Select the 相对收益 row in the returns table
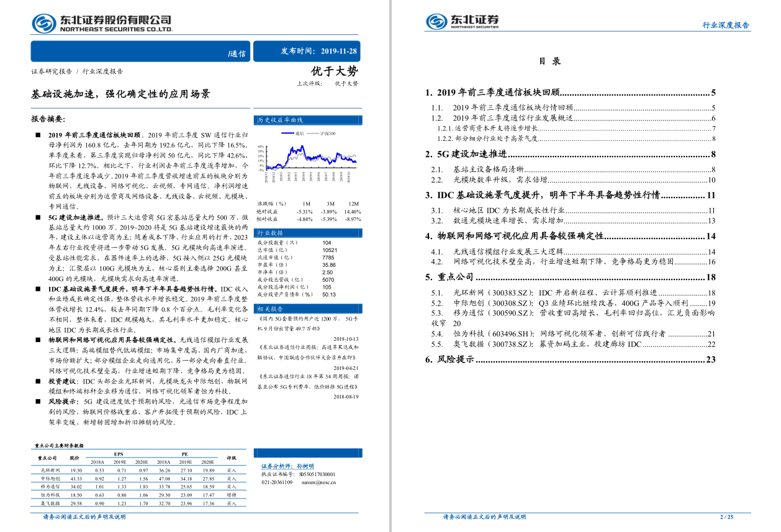 pyautogui.click(x=308, y=219)
